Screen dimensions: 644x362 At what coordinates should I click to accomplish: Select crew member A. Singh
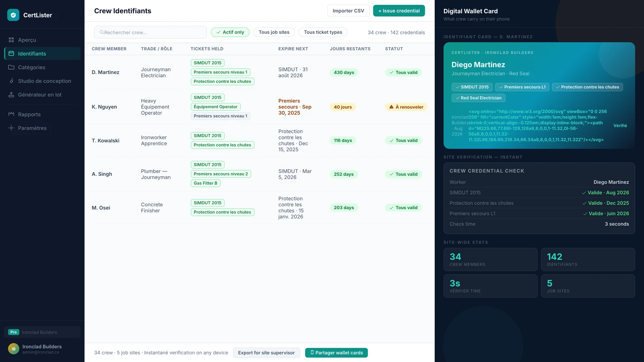pyautogui.click(x=102, y=174)
